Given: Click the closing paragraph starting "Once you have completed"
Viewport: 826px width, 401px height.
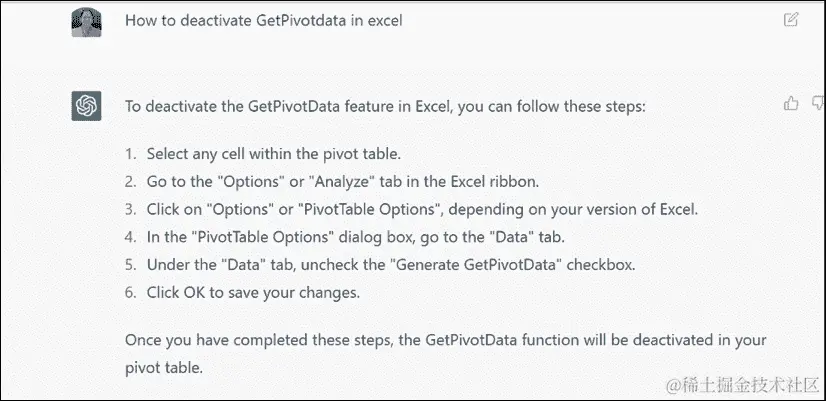Looking at the screenshot, I should pyautogui.click(x=445, y=354).
